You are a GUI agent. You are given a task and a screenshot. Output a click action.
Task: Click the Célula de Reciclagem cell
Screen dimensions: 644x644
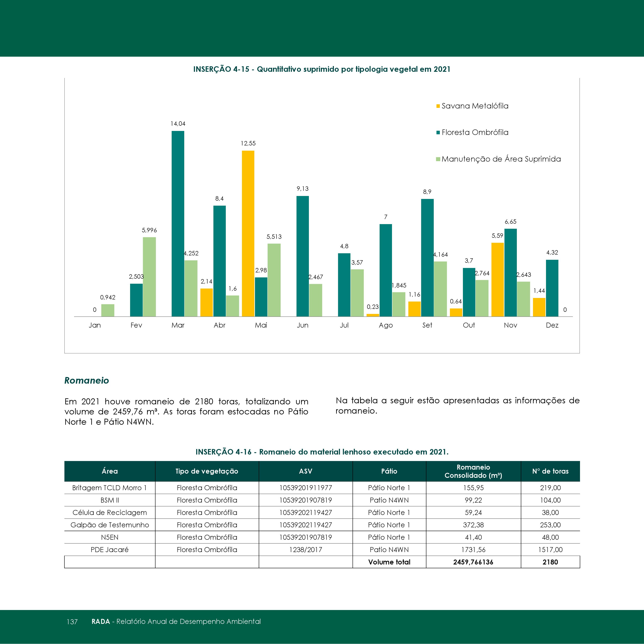(x=110, y=512)
